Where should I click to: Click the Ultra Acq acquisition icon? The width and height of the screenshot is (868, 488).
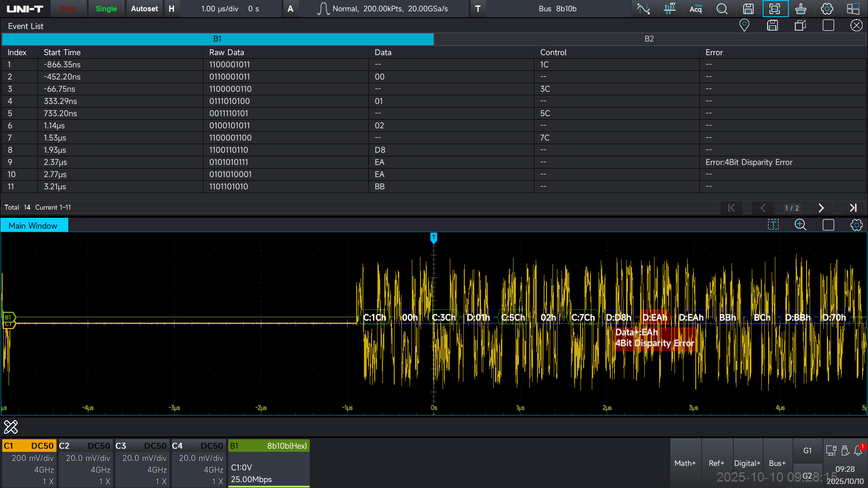[x=696, y=9]
